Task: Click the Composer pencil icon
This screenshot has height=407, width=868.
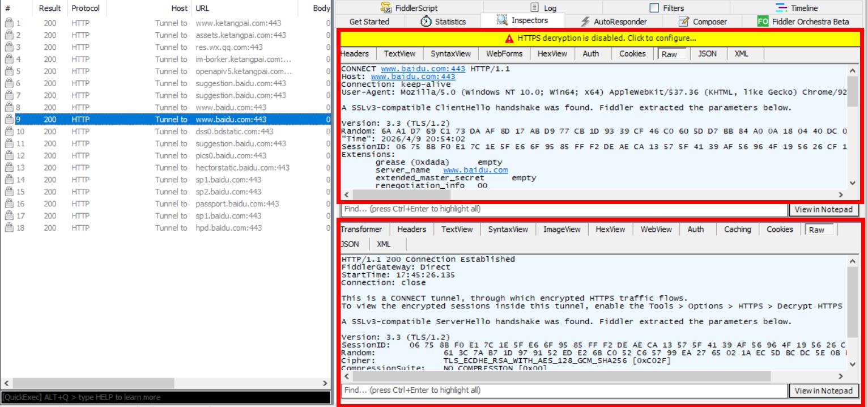Action: coord(684,22)
